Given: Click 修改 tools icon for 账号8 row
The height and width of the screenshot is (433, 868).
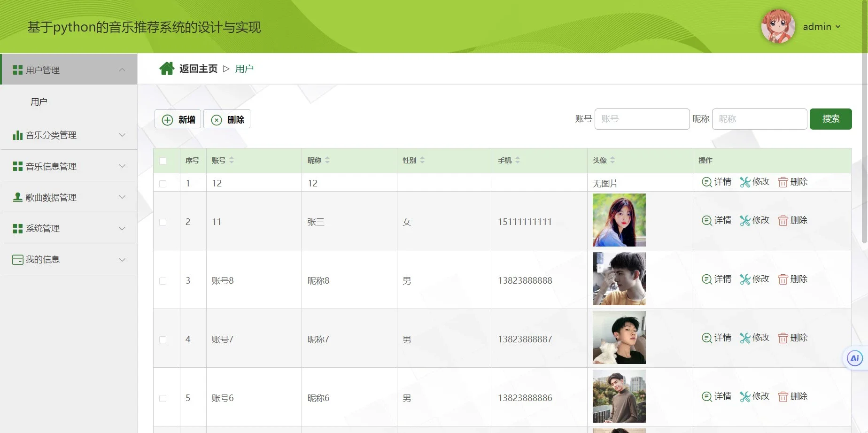Looking at the screenshot, I should (x=745, y=279).
